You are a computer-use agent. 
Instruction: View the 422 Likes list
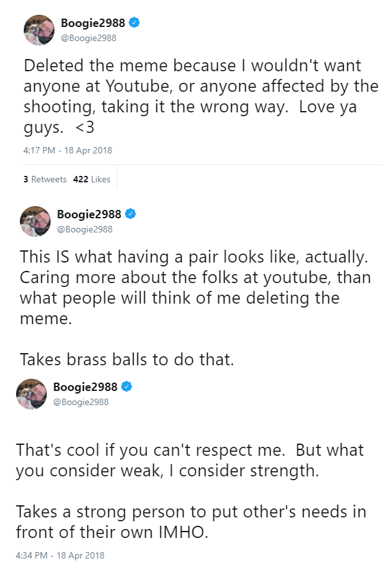point(92,179)
